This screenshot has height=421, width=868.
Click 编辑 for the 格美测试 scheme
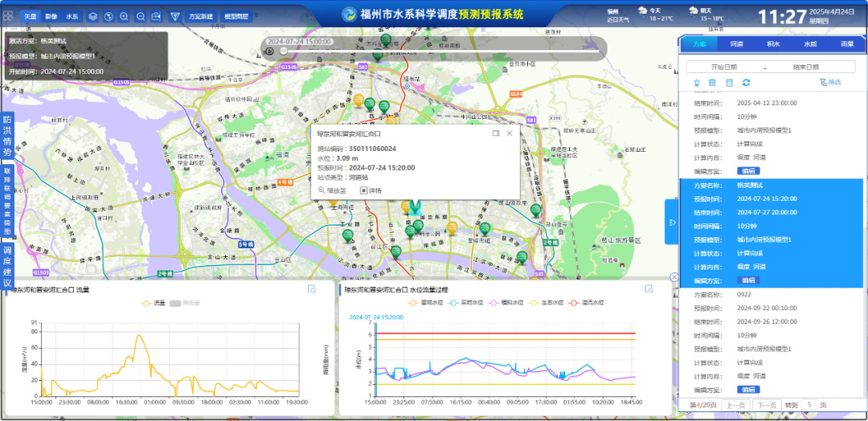[x=748, y=280]
